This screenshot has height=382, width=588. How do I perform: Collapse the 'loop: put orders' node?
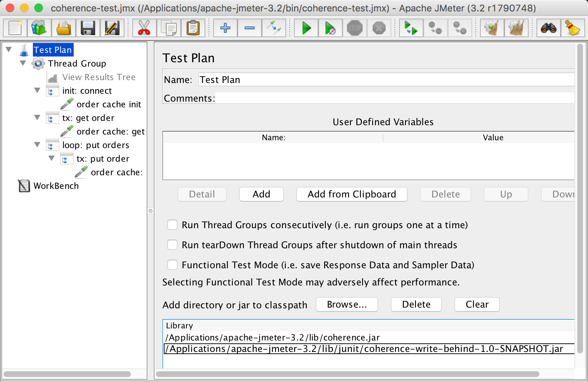tap(38, 145)
